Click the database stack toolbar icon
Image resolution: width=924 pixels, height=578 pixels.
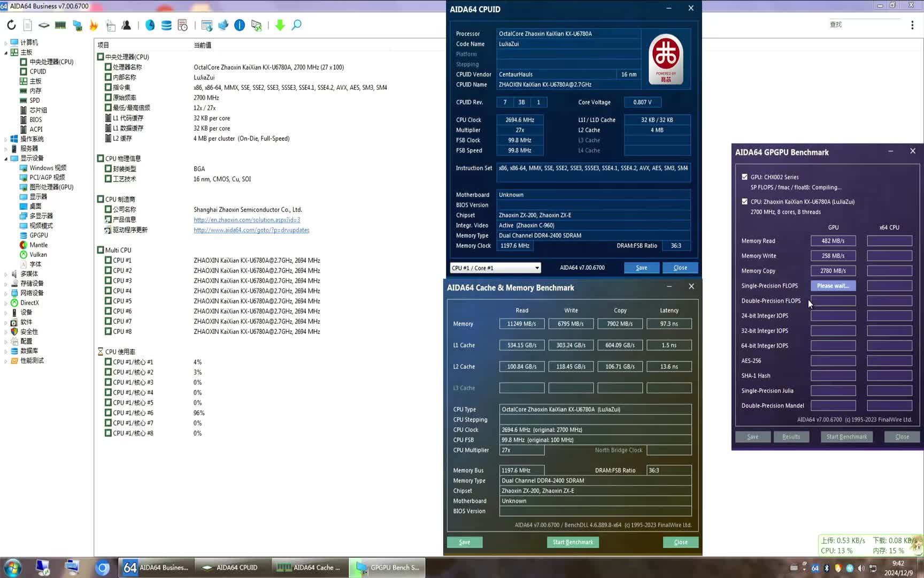pos(166,25)
